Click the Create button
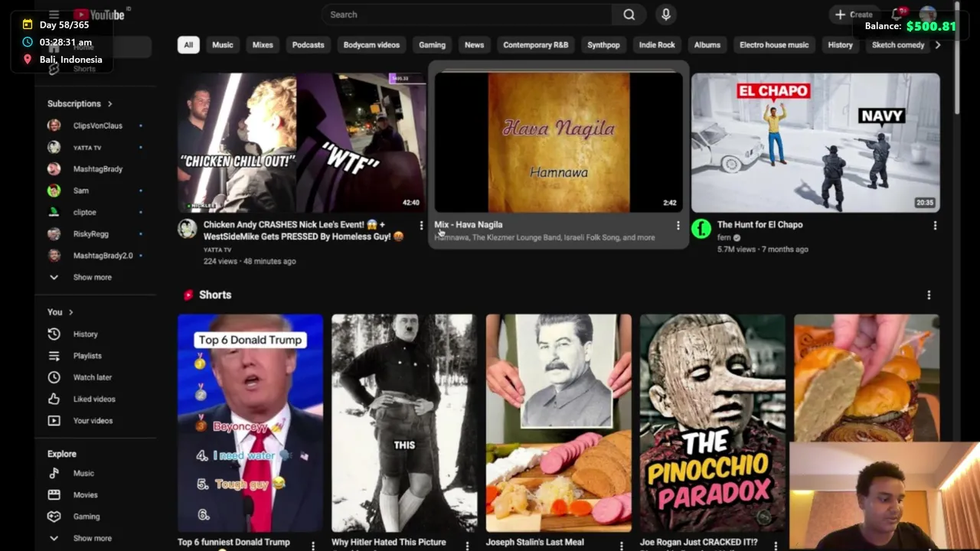Viewport: 980px width, 551px height. [854, 15]
